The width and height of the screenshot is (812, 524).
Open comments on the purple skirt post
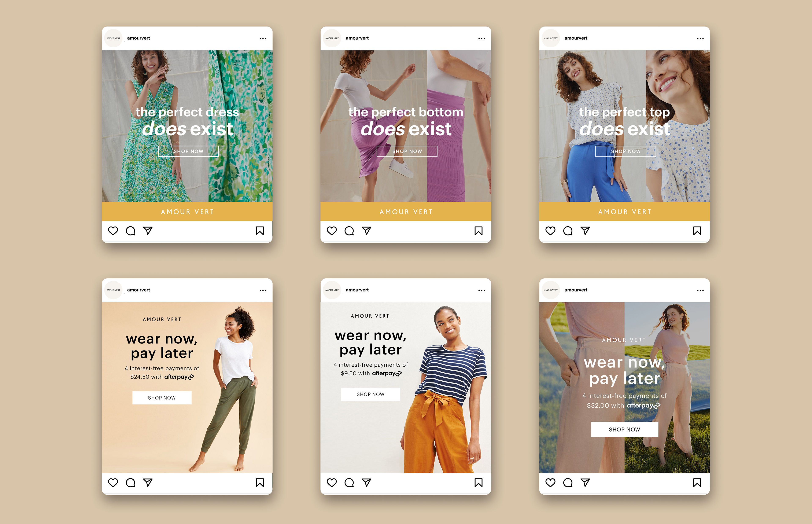[x=349, y=231]
